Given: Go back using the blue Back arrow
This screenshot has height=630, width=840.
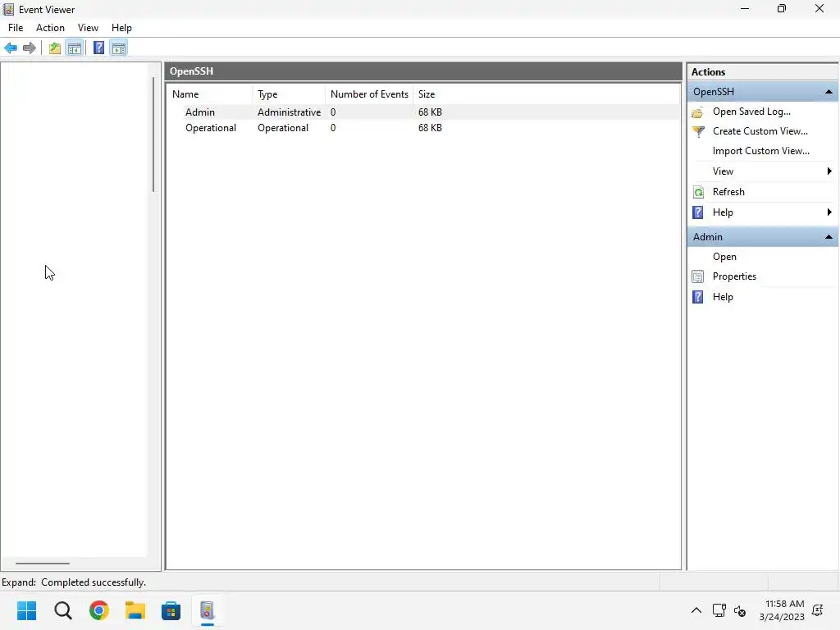Looking at the screenshot, I should [11, 48].
